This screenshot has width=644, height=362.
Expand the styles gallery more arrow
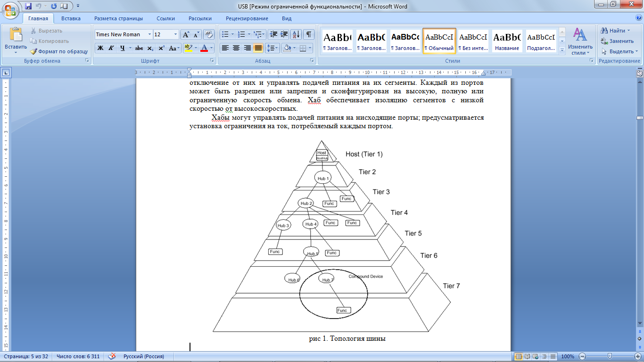pyautogui.click(x=562, y=50)
